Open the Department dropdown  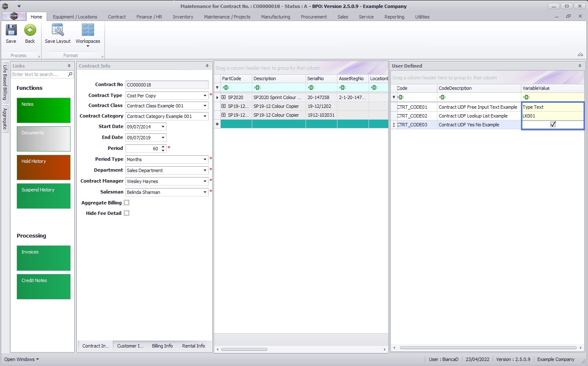205,170
